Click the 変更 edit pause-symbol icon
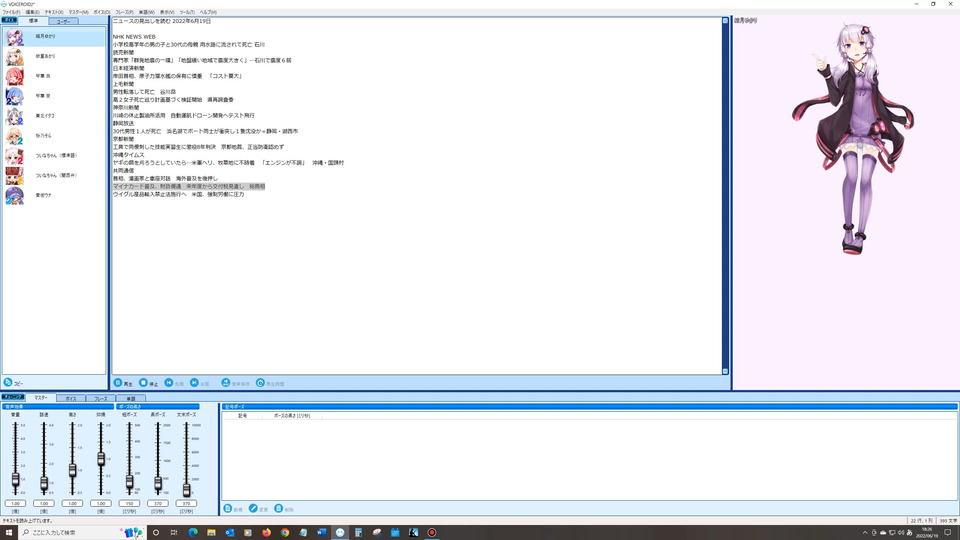Screen dimensions: 960x540 (253, 508)
